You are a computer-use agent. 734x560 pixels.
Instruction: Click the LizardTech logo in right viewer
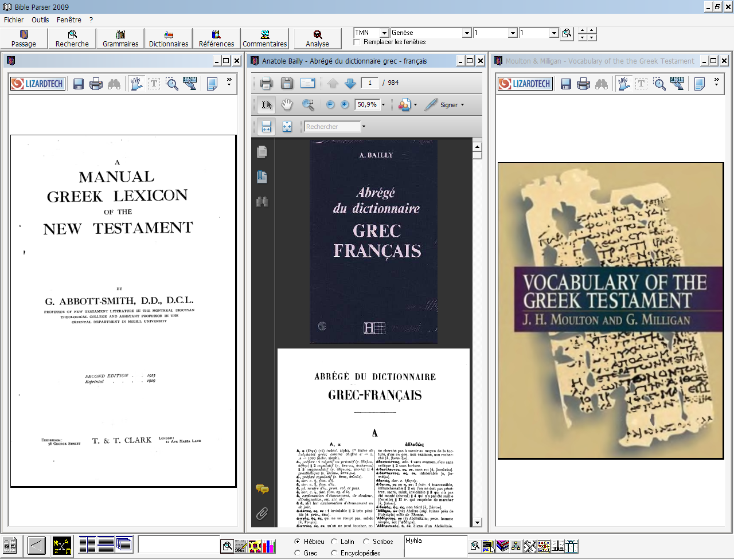525,84
